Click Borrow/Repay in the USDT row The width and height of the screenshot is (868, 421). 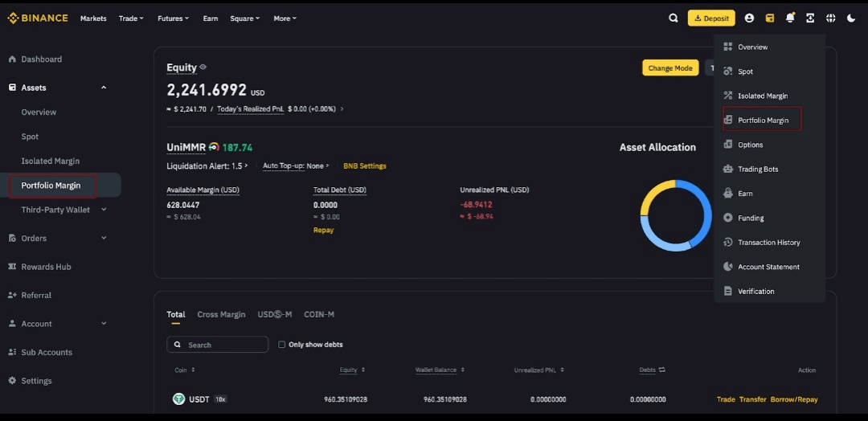794,399
